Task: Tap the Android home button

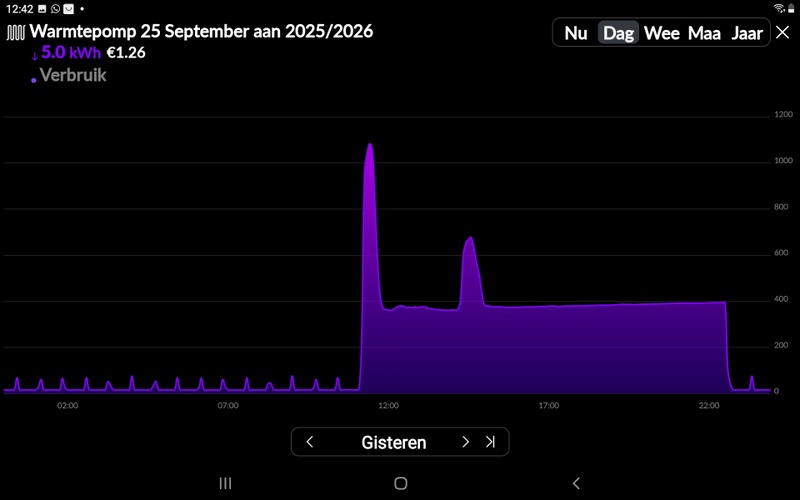Action: point(401,483)
